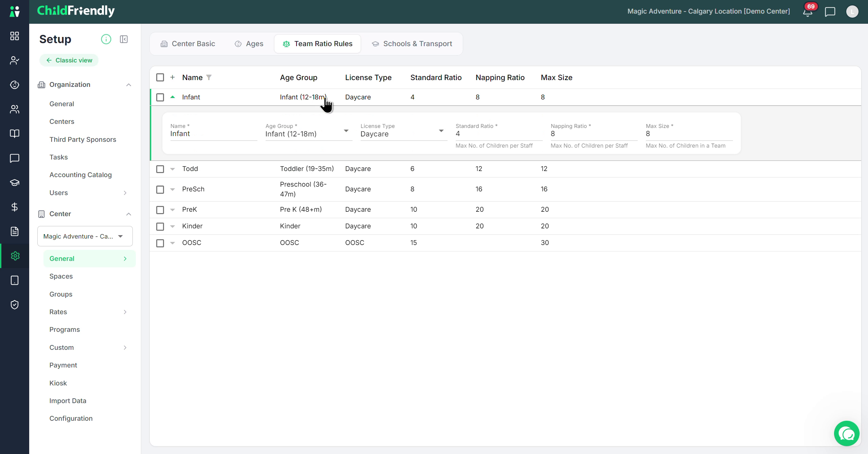The width and height of the screenshot is (868, 454).
Task: Open the dollar billing icon in left rail
Action: click(15, 207)
